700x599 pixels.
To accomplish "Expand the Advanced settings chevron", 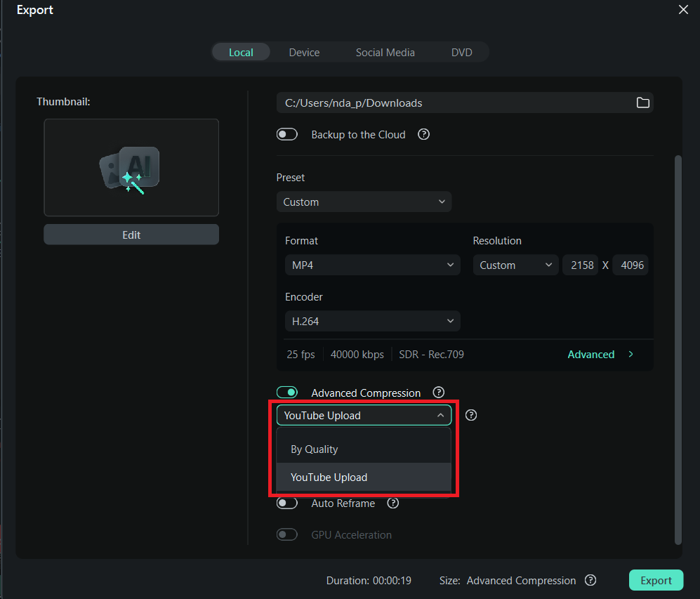I will coord(630,355).
